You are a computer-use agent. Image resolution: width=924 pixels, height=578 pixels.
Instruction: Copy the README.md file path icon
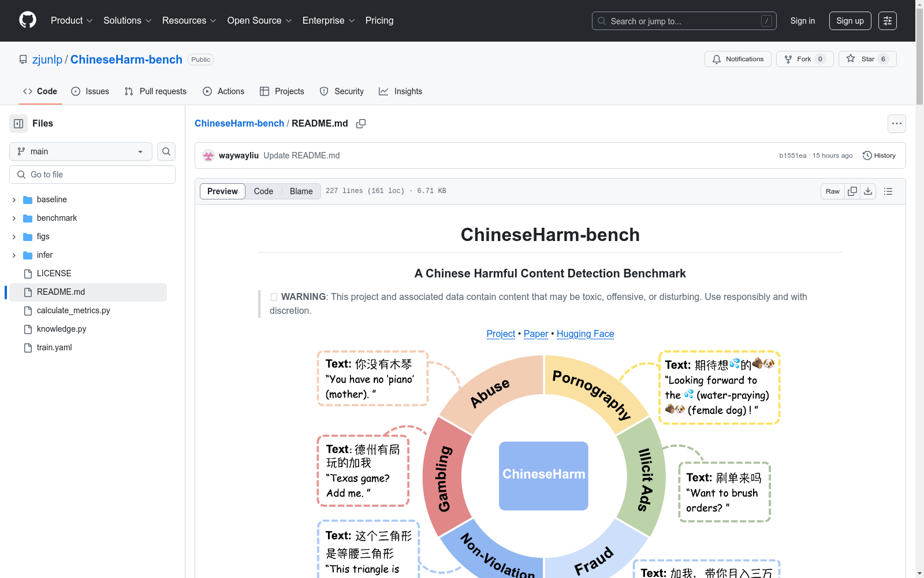point(361,123)
